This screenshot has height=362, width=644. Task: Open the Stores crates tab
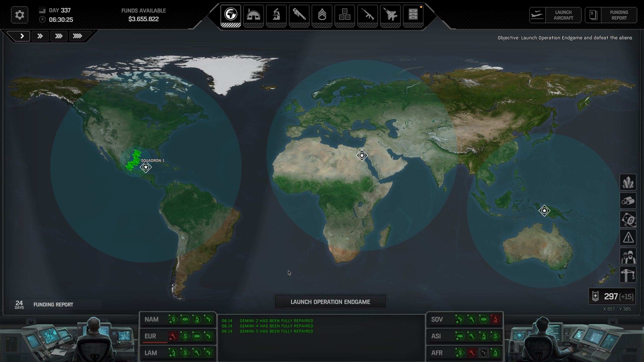[x=345, y=16]
